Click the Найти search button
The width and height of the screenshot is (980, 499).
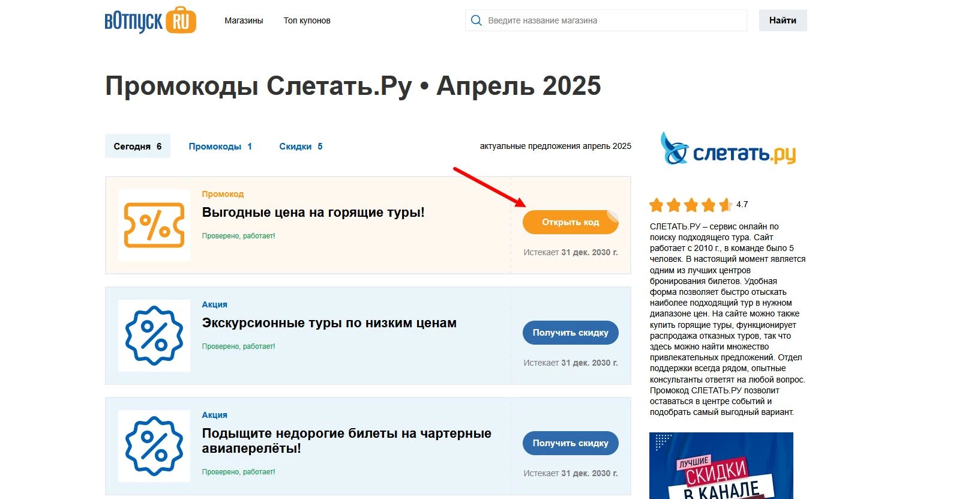tap(783, 20)
